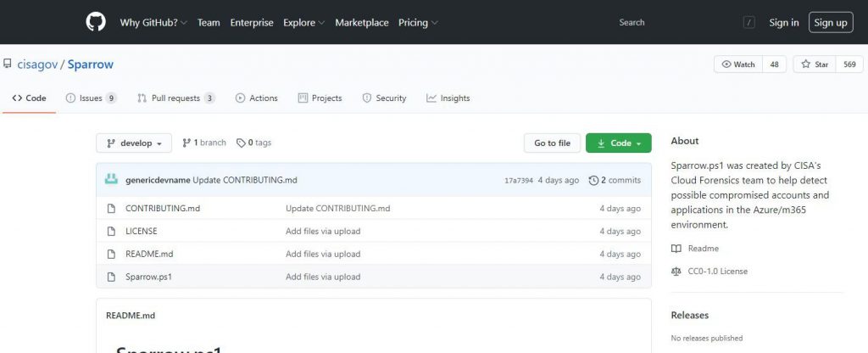
Task: Click the book icon beside Readme
Action: [x=676, y=249]
